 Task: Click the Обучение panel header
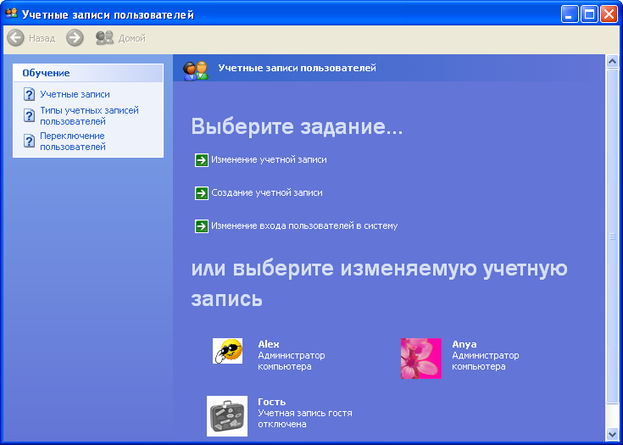click(88, 73)
